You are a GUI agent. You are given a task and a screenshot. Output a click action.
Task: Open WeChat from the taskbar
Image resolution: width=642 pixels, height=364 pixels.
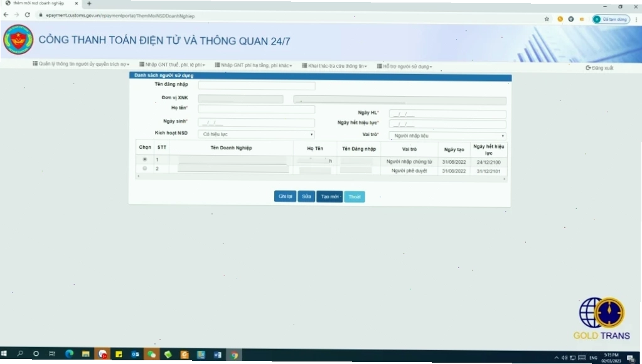[x=151, y=355]
